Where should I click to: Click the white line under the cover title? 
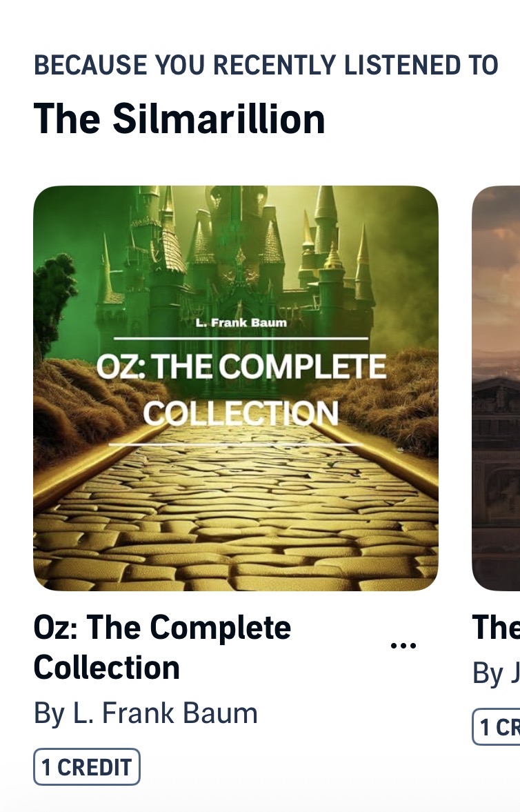(x=233, y=444)
